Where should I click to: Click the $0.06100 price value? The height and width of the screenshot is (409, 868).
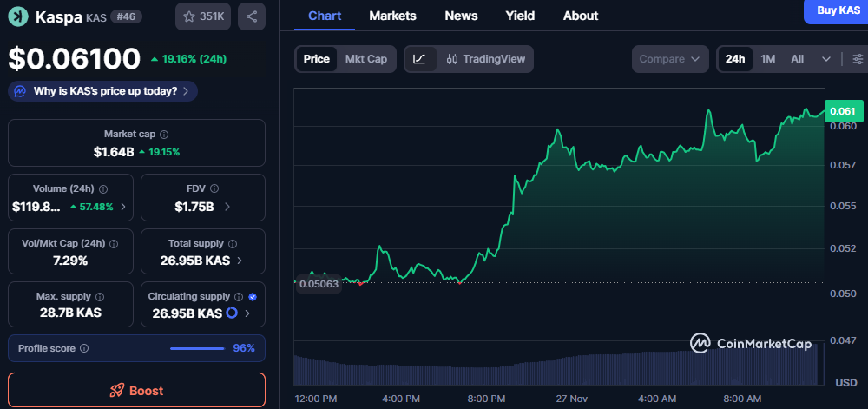[74, 59]
